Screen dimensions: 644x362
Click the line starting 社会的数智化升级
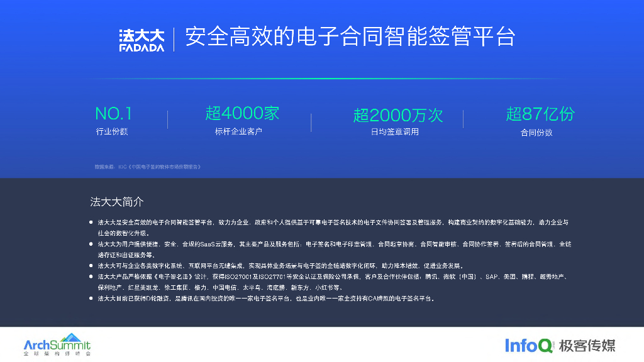coord(124,233)
